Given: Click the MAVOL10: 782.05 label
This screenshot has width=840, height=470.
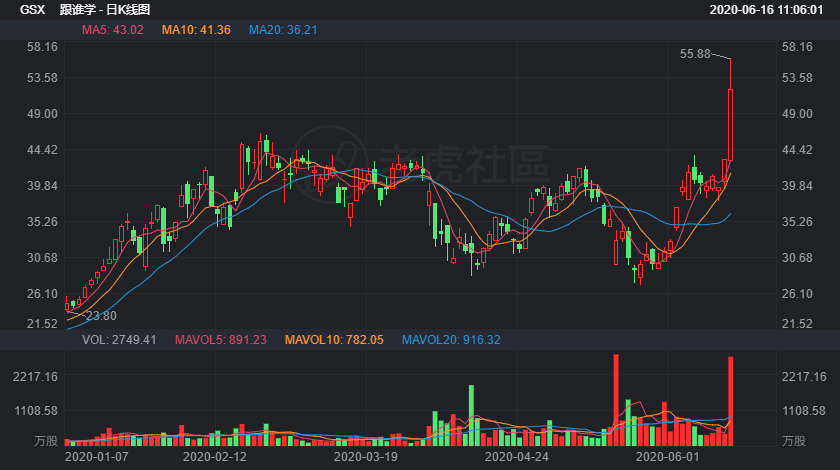Looking at the screenshot, I should (x=334, y=340).
